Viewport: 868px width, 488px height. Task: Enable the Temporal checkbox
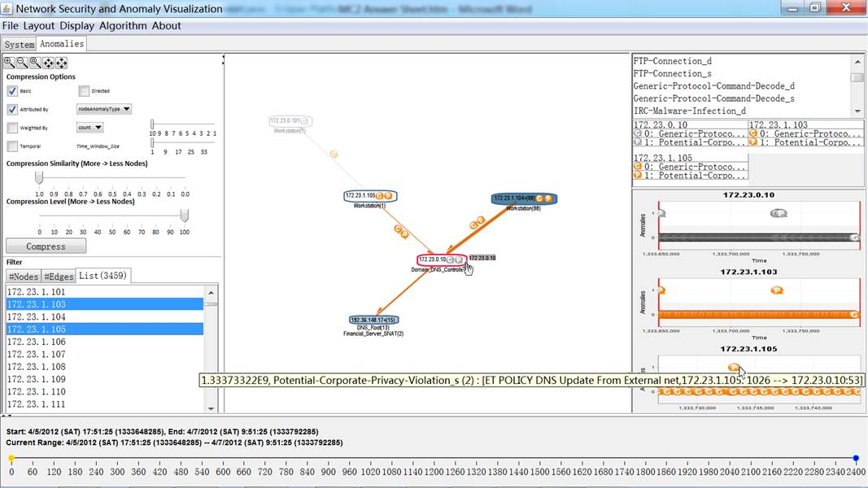coord(12,146)
